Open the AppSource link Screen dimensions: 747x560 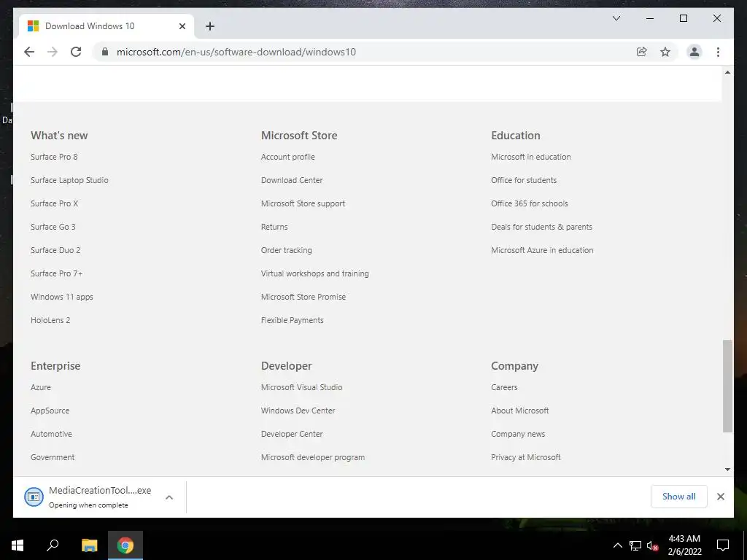(x=50, y=411)
